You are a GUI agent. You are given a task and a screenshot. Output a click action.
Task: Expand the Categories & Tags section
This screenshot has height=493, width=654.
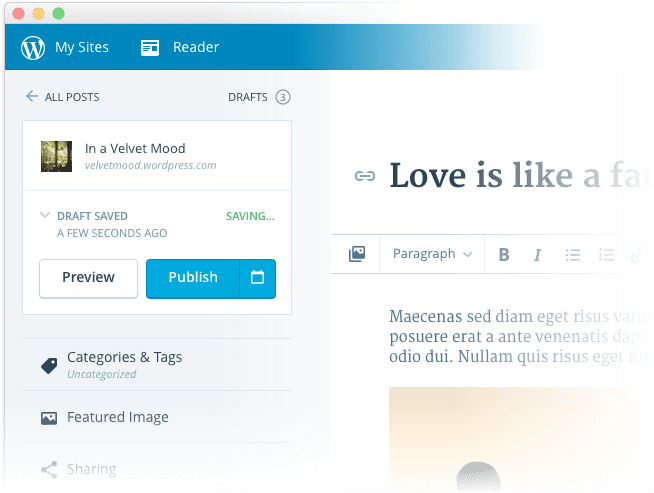(x=157, y=365)
